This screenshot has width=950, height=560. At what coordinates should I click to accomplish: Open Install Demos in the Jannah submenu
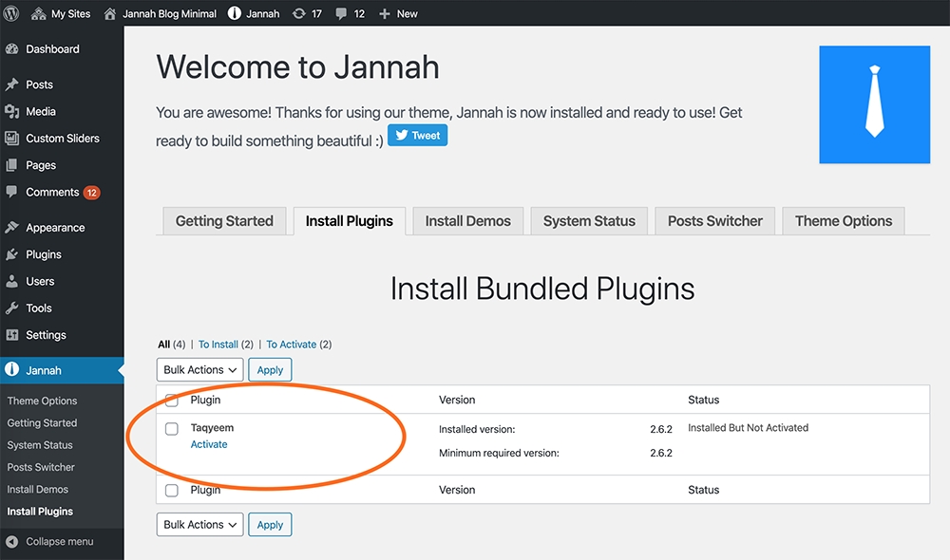click(x=38, y=489)
